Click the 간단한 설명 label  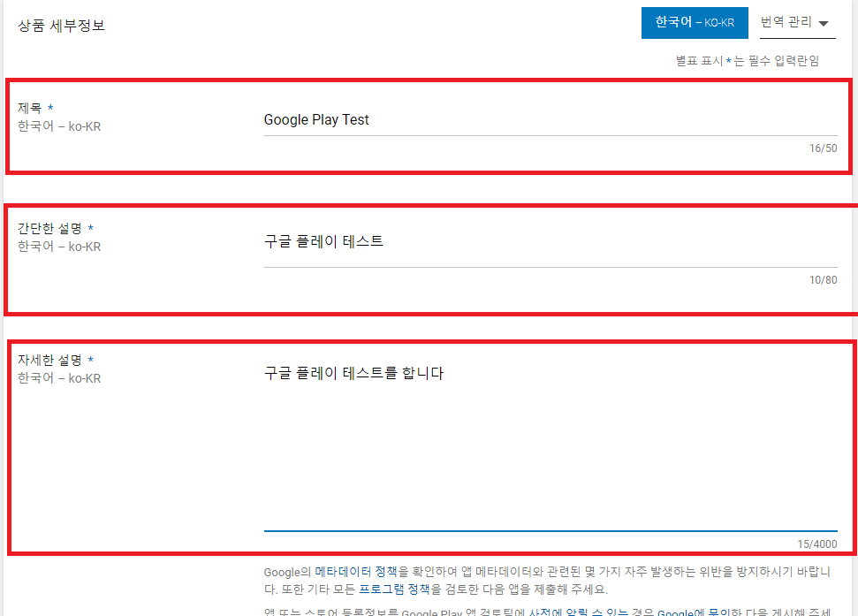pyautogui.click(x=49, y=228)
